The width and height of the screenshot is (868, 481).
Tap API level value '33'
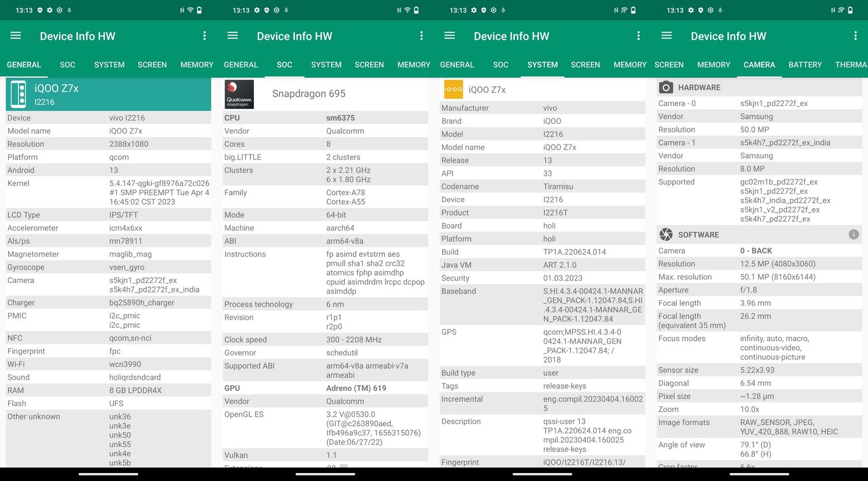coord(547,173)
